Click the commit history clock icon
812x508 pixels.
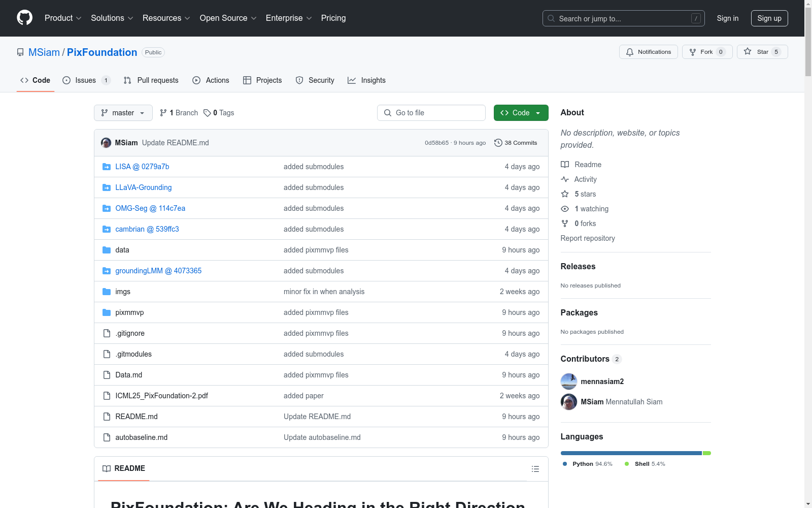tap(498, 143)
